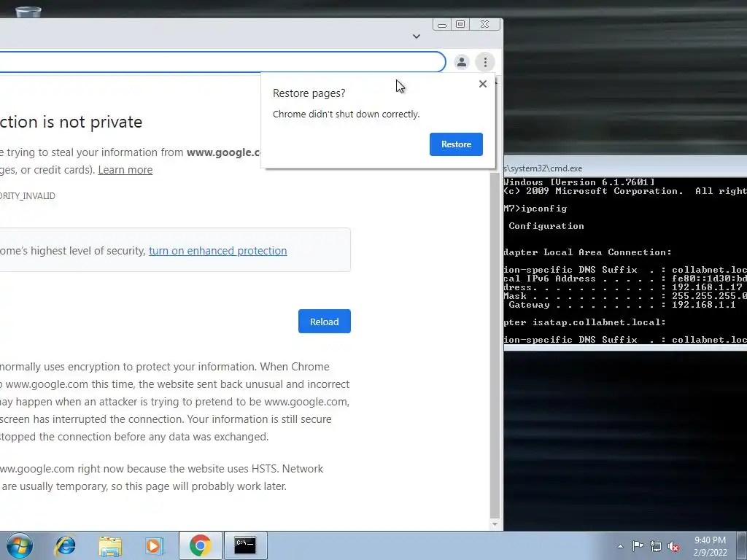The height and width of the screenshot is (560, 747).
Task: Click scrollbar down arrow in Chrome
Action: (495, 524)
